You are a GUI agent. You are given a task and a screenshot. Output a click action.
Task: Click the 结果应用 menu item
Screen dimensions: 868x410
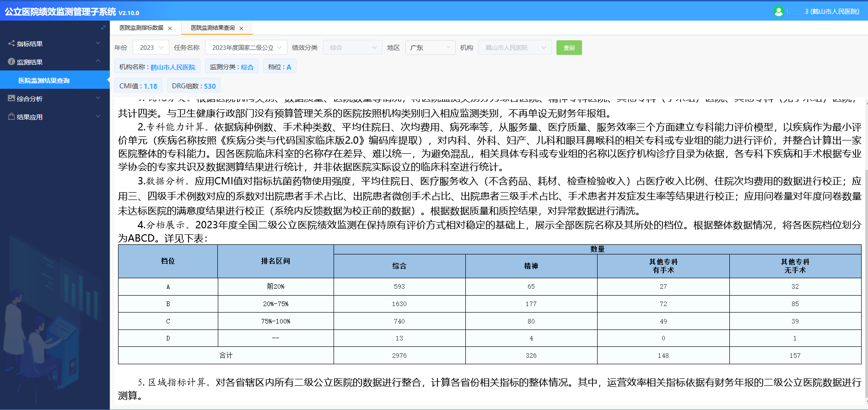coord(30,117)
